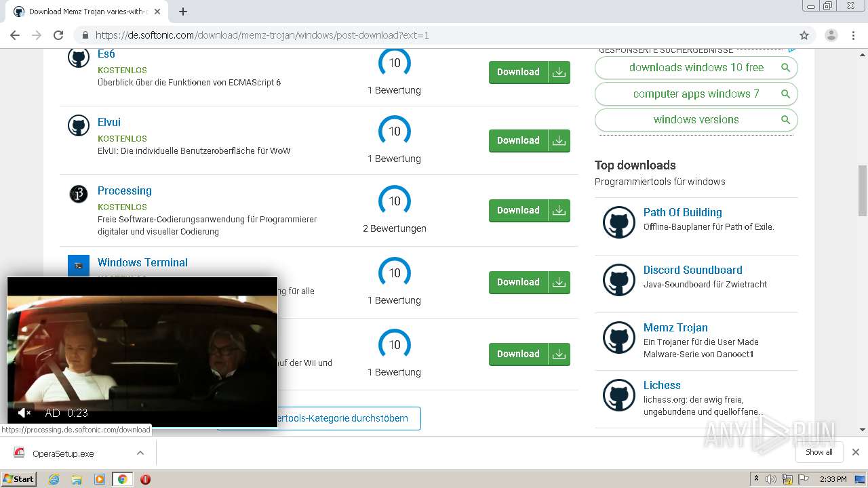This screenshot has width=868, height=488.
Task: Click the video ad thumbnail
Action: point(142,351)
